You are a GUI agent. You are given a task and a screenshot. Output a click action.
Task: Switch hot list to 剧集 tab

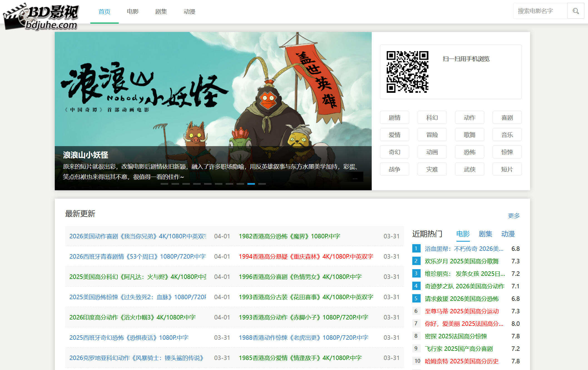[485, 234]
